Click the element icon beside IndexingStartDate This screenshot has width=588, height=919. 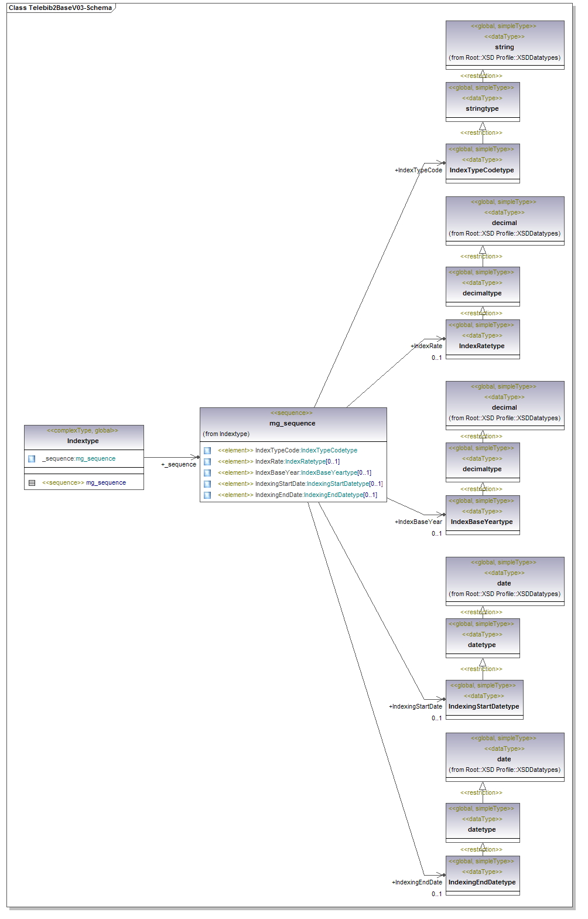[x=207, y=484]
